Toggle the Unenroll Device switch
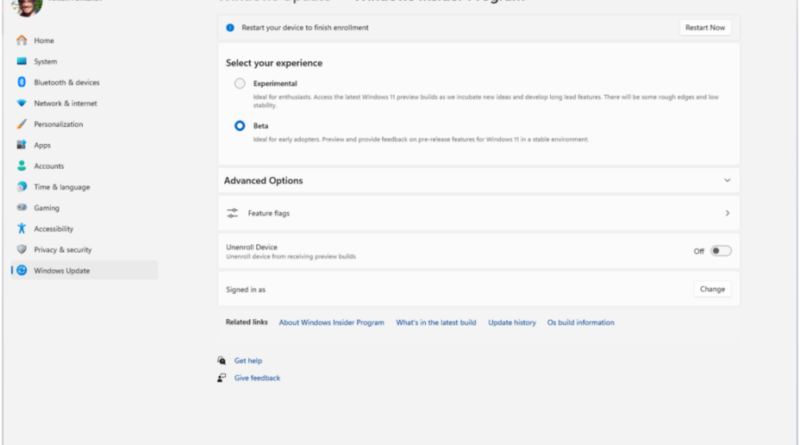The image size is (800, 445). pyautogui.click(x=720, y=251)
